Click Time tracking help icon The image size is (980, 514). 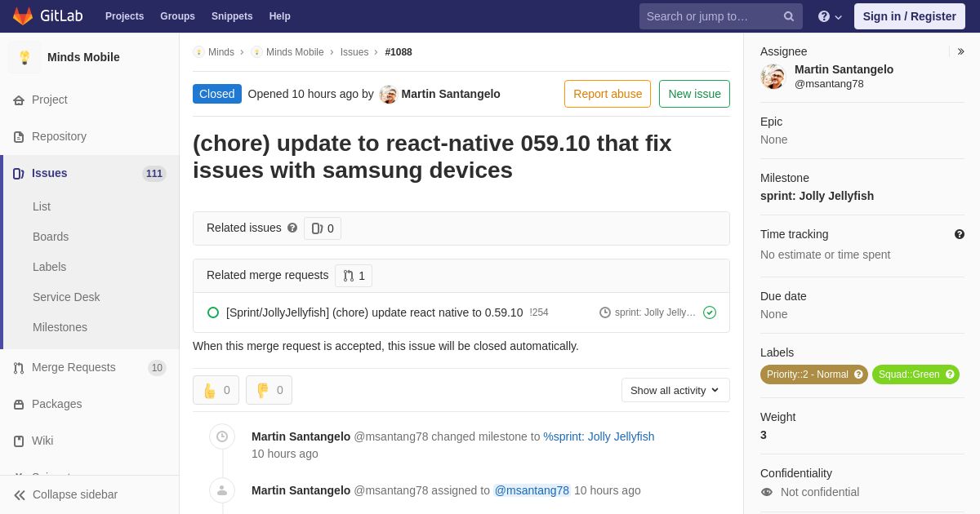960,234
